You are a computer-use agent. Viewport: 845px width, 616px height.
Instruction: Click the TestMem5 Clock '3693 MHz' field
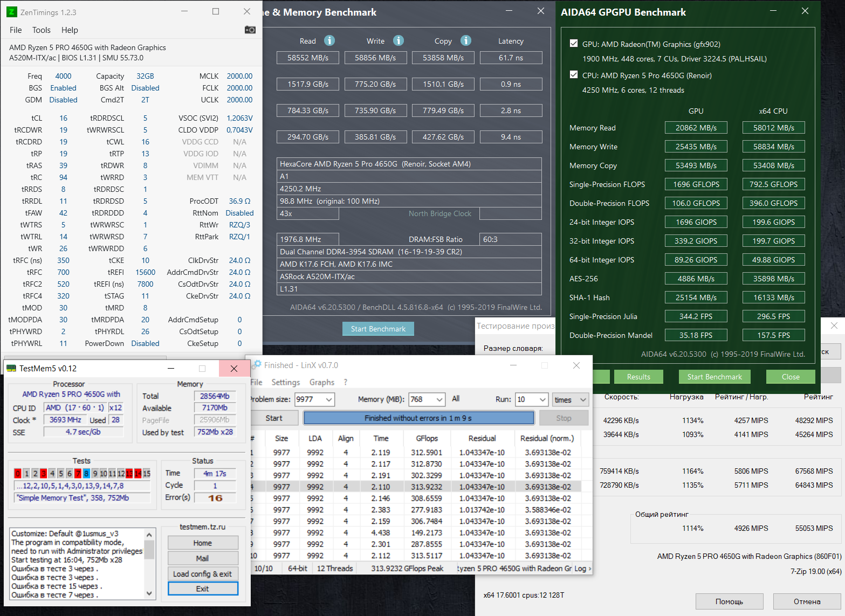coord(65,420)
